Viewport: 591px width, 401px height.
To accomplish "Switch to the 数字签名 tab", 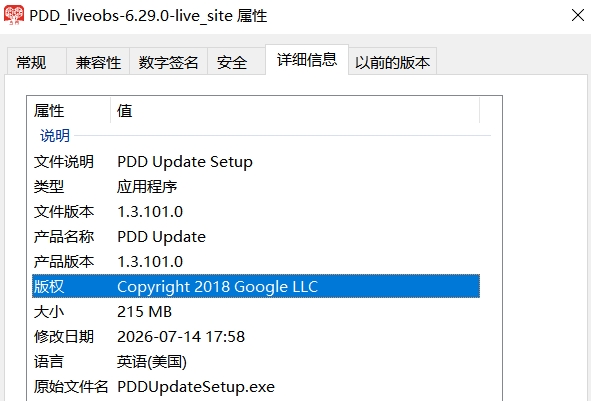I will click(x=168, y=62).
